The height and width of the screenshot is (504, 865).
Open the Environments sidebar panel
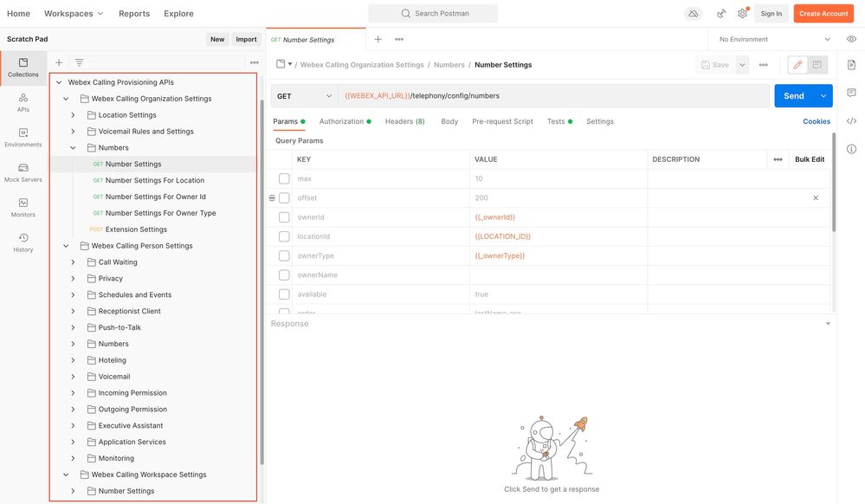click(23, 138)
